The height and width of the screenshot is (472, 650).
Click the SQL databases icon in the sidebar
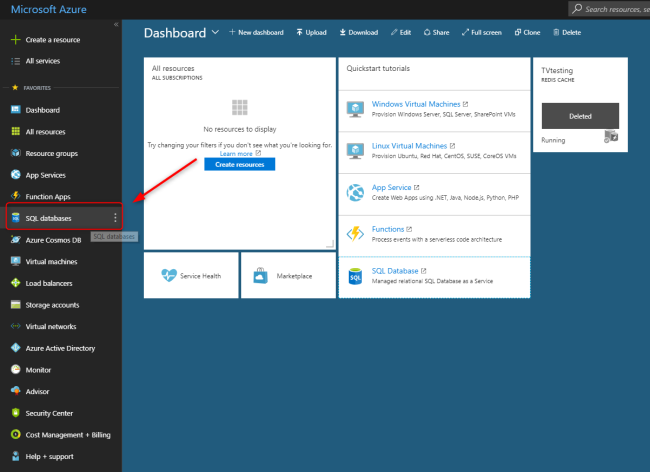click(x=15, y=218)
